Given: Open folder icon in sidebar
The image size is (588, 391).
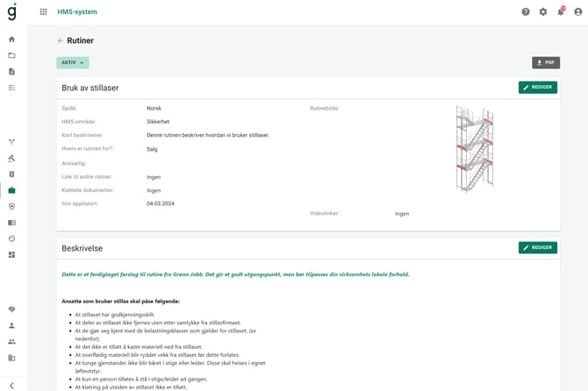Looking at the screenshot, I should [x=11, y=55].
